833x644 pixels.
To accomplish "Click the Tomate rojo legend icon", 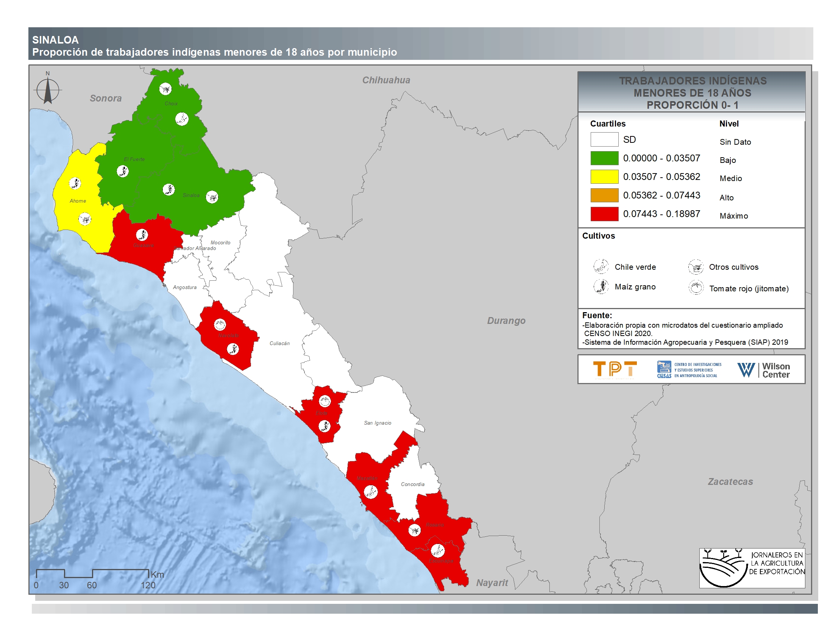I will tap(696, 288).
